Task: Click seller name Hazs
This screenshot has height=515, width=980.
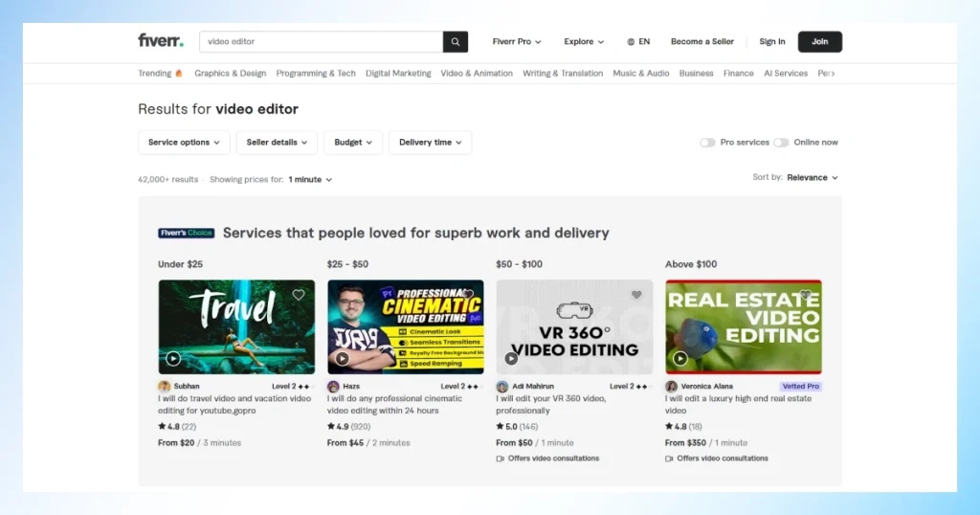Action: point(351,387)
